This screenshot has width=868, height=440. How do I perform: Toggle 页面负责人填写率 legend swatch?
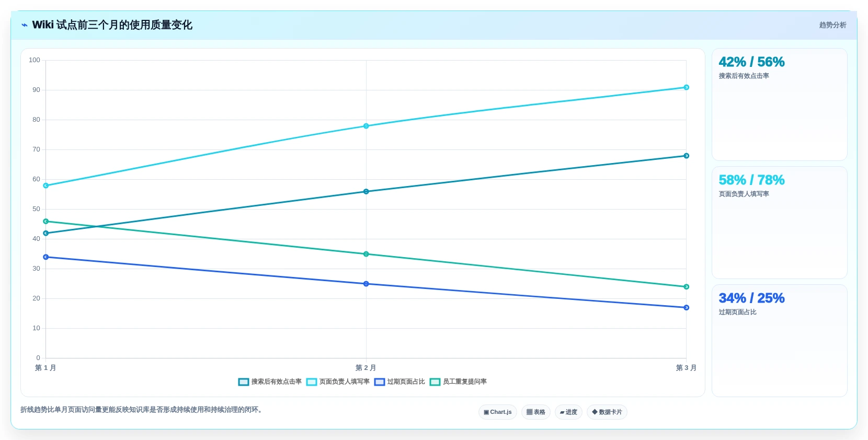click(312, 382)
